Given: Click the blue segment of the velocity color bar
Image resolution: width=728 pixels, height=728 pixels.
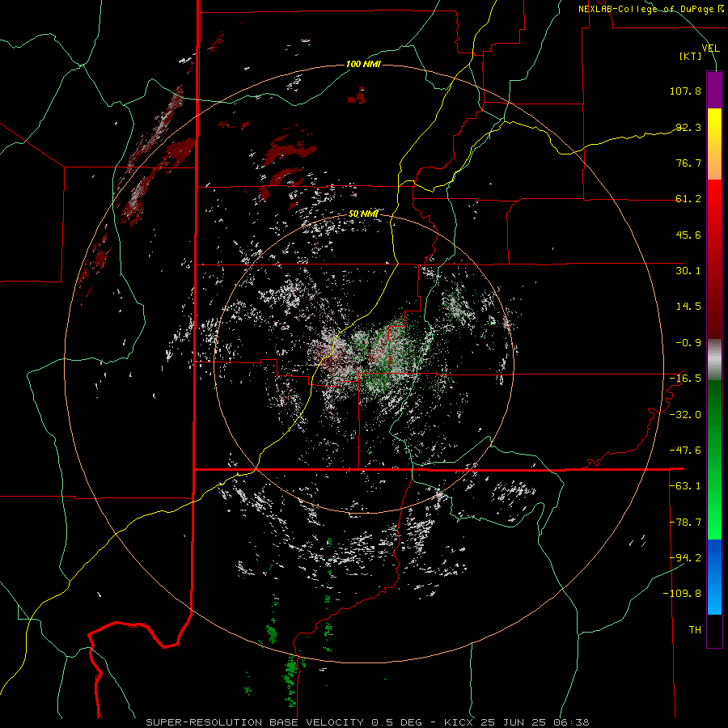Looking at the screenshot, I should point(714,577).
